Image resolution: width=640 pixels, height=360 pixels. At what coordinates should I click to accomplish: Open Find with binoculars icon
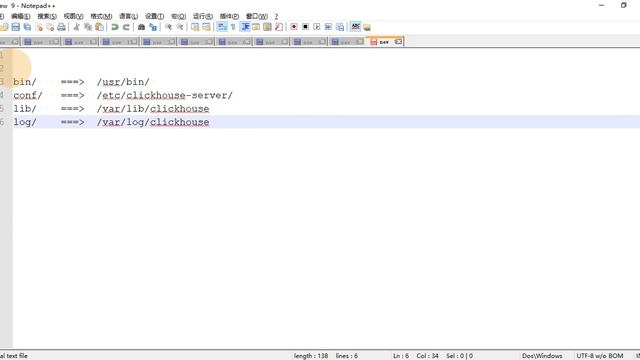[141, 27]
